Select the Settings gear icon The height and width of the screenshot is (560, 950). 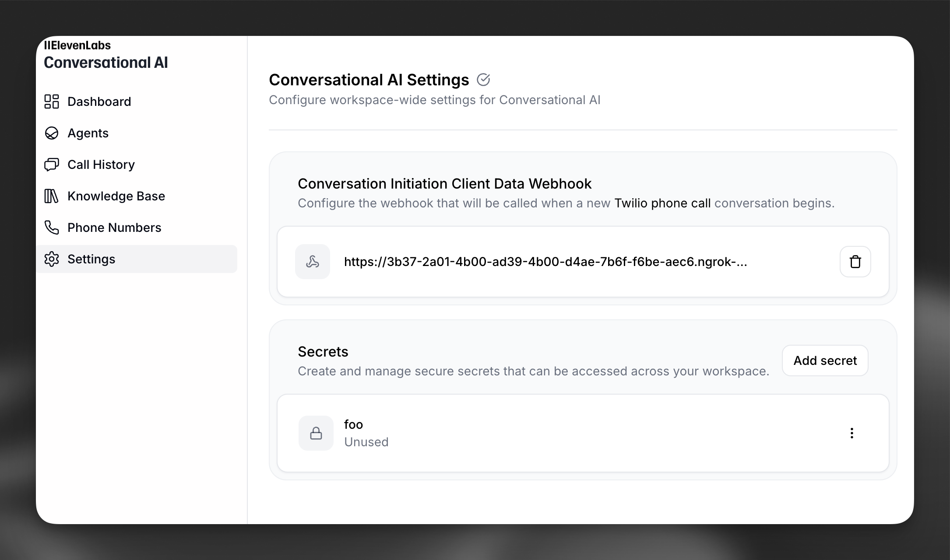click(x=52, y=259)
